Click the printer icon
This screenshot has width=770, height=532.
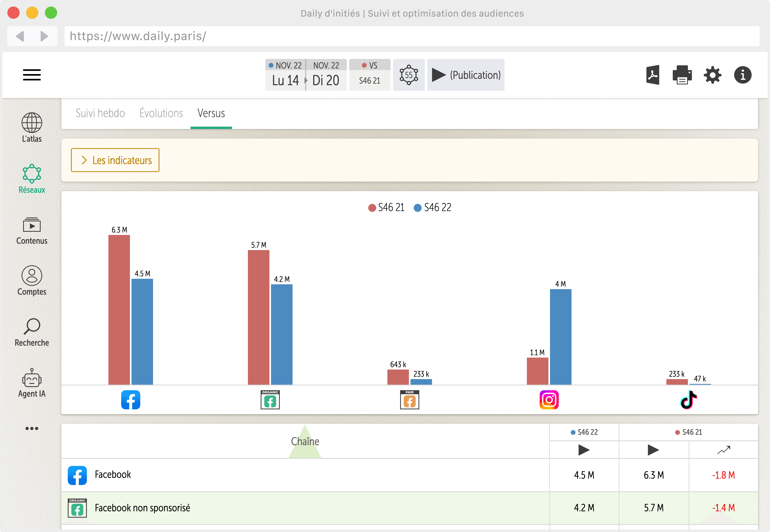tap(682, 75)
